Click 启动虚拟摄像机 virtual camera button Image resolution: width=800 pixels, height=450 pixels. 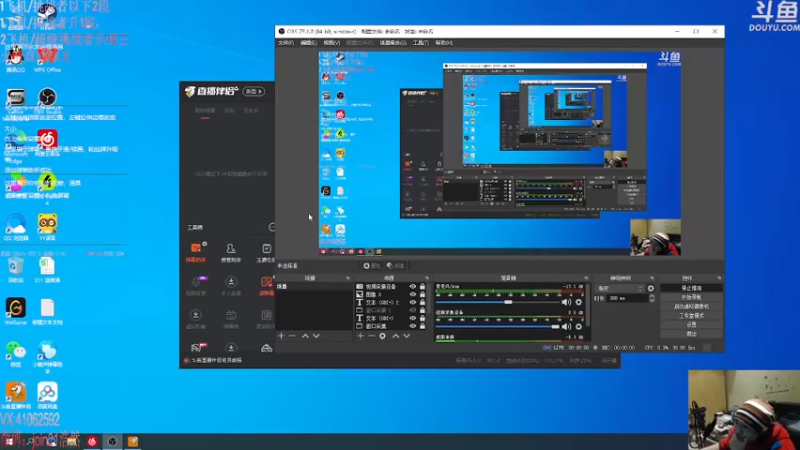[x=691, y=306]
